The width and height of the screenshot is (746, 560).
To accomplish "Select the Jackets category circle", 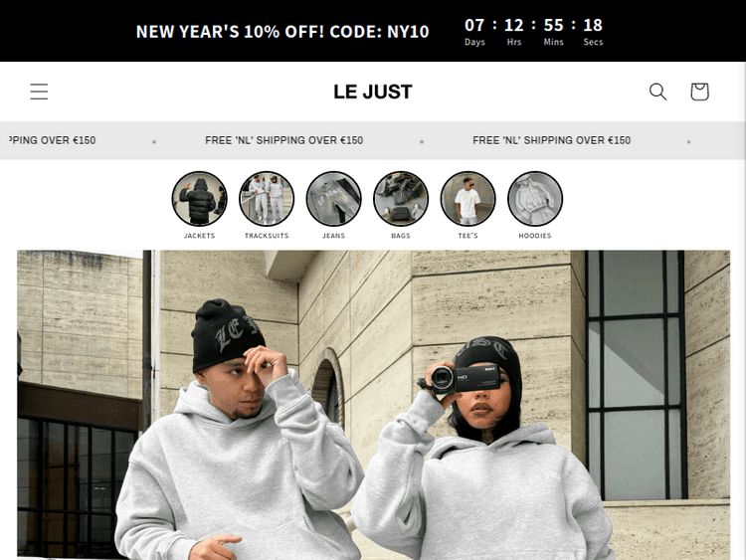I will pyautogui.click(x=199, y=198).
